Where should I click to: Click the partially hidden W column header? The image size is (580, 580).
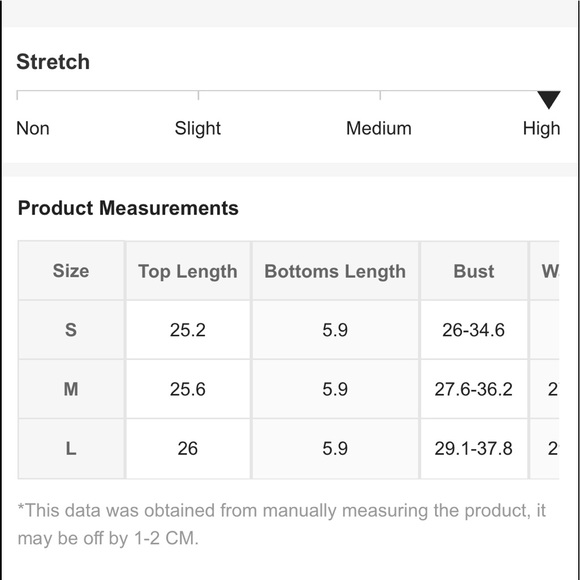544,271
